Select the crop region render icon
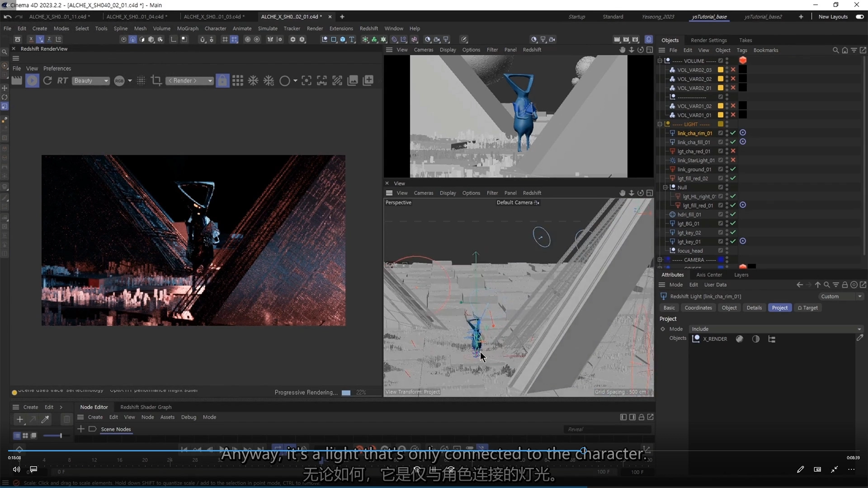Screen dimensions: 868x488 [156, 81]
